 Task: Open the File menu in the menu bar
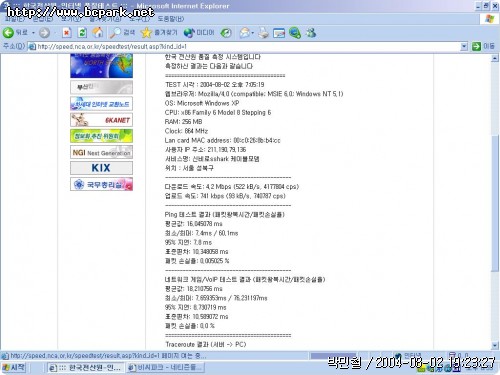click(15, 19)
